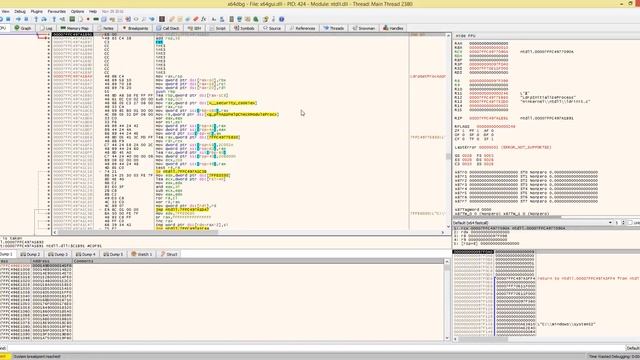Open the Struct tab
This screenshot has width=640, height=360.
tap(169, 254)
